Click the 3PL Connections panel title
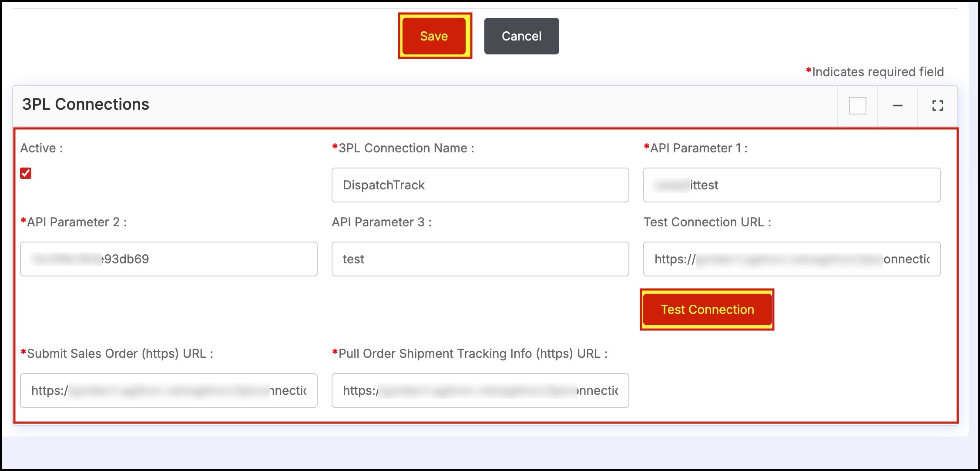The width and height of the screenshot is (980, 471). click(86, 104)
